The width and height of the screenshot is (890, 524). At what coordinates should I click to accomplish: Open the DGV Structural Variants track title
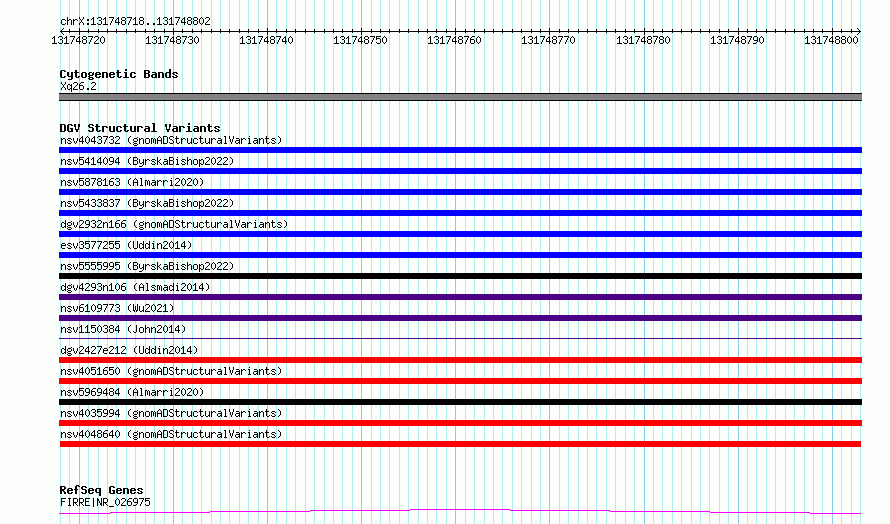point(140,128)
